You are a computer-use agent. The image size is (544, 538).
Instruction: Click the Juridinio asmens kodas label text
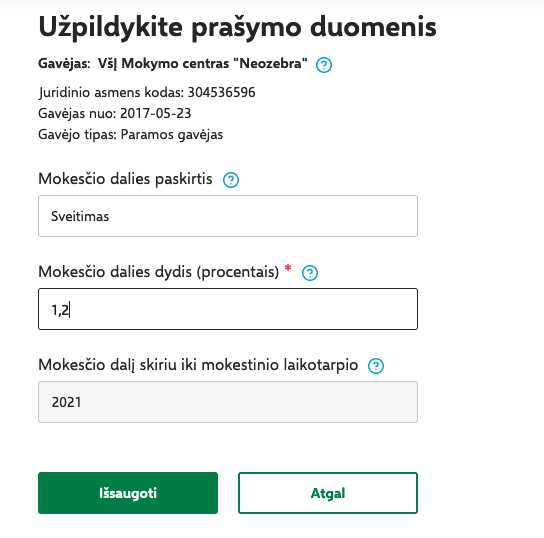pyautogui.click(x=111, y=93)
